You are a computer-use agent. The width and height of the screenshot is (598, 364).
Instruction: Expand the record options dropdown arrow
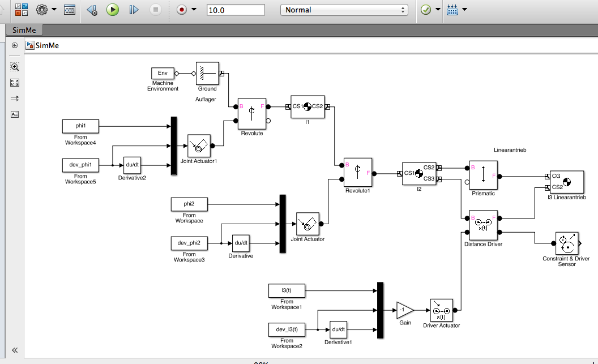pos(194,10)
